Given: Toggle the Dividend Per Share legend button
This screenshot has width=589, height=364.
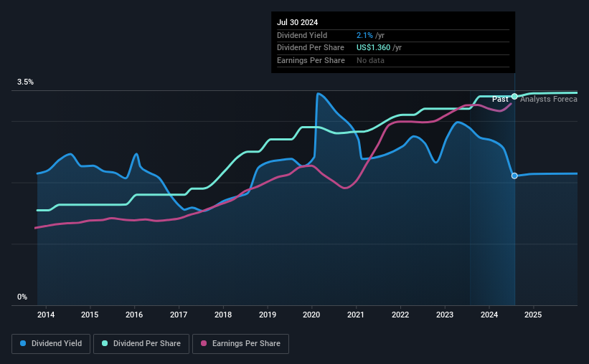Looking at the screenshot, I should click(x=141, y=344).
